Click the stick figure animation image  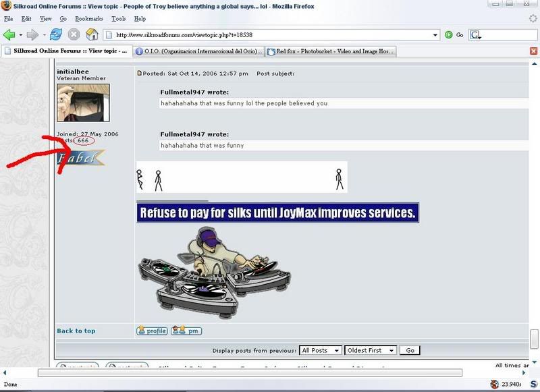242,177
